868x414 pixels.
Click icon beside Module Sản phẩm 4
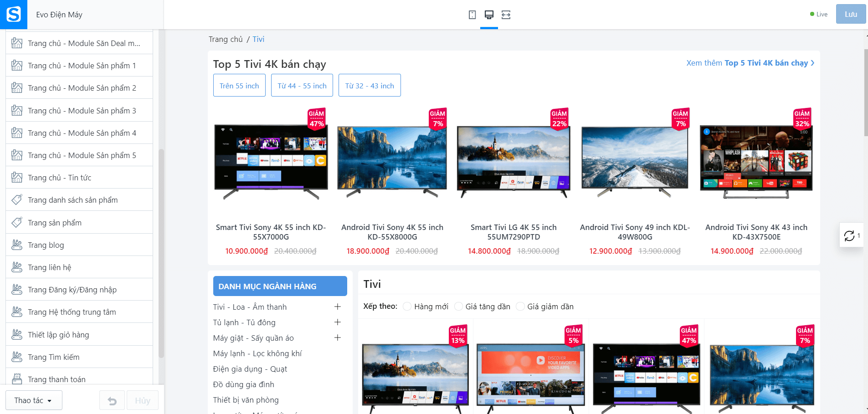[17, 133]
